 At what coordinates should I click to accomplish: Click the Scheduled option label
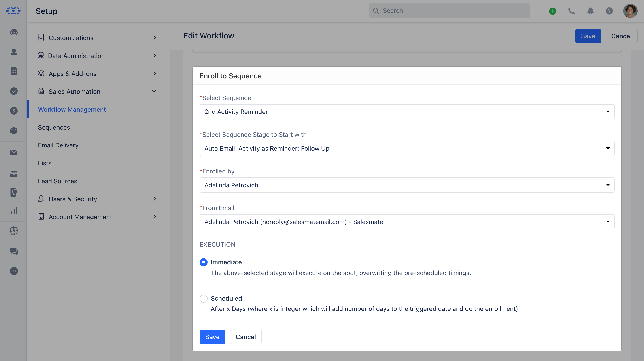tap(226, 298)
